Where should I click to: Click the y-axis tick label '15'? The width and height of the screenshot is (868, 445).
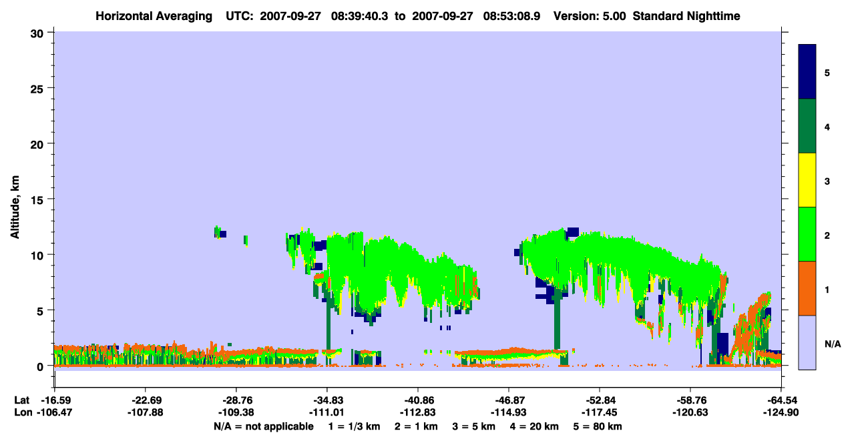(39, 199)
